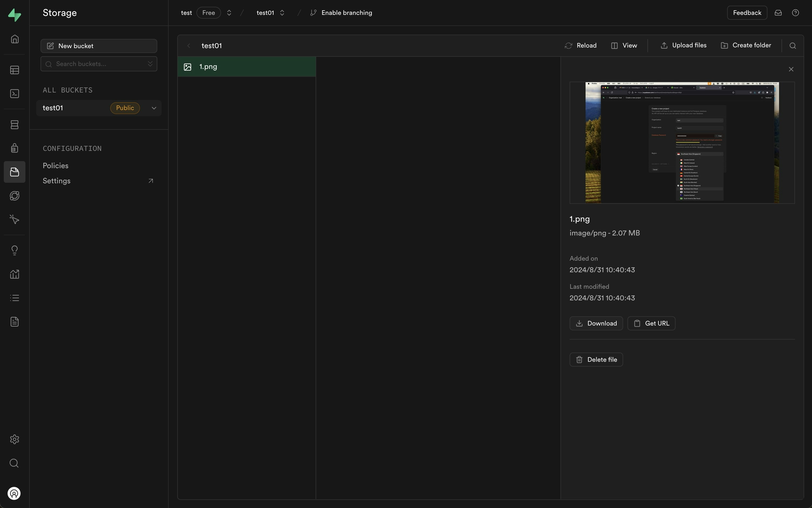
Task: Open the organization switcher next to Free
Action: click(229, 13)
